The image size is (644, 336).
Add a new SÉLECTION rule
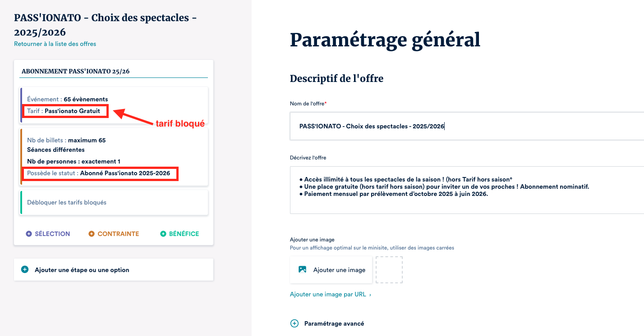(x=52, y=234)
